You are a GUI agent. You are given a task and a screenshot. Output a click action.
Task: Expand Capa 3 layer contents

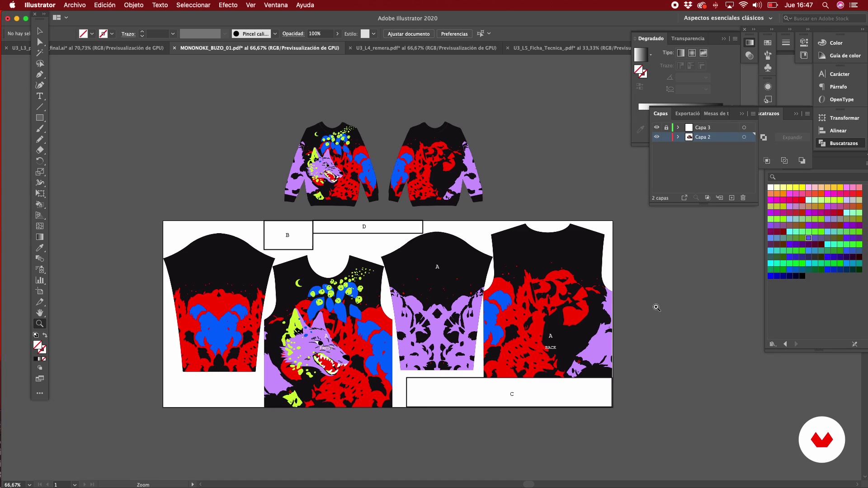(x=678, y=127)
